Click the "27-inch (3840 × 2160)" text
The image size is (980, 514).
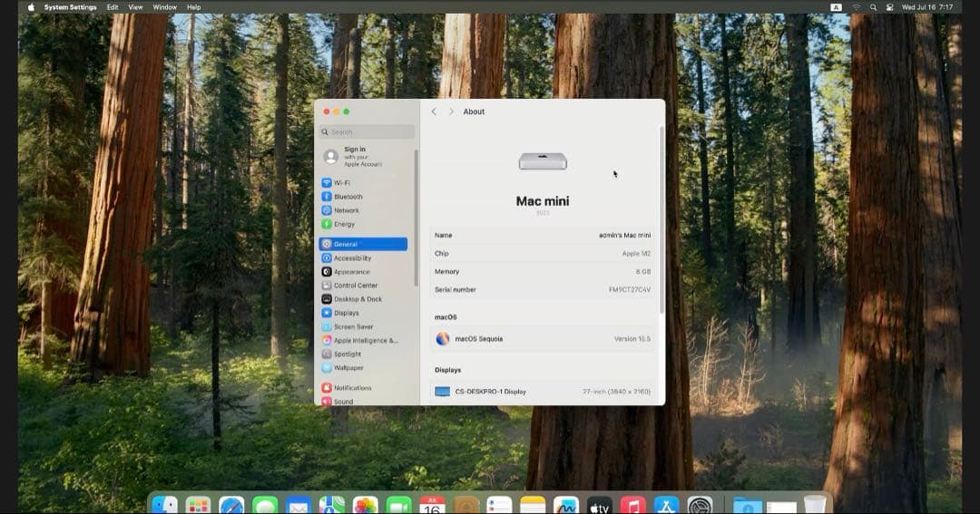click(x=616, y=392)
